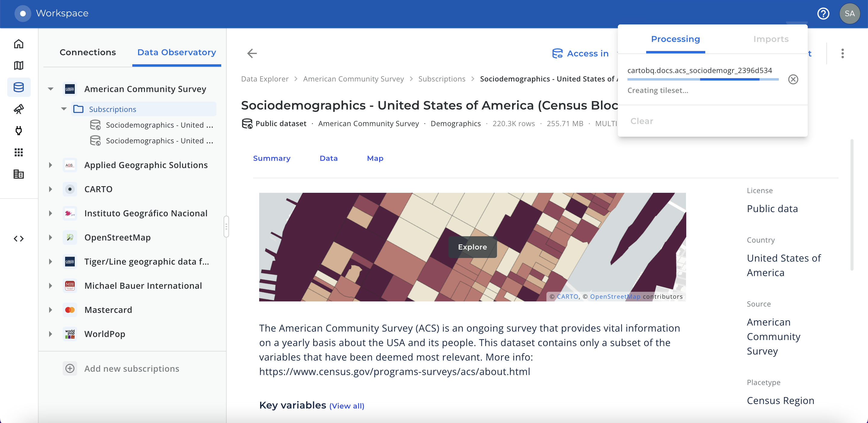
Task: Open the View all key variables link
Action: (347, 406)
